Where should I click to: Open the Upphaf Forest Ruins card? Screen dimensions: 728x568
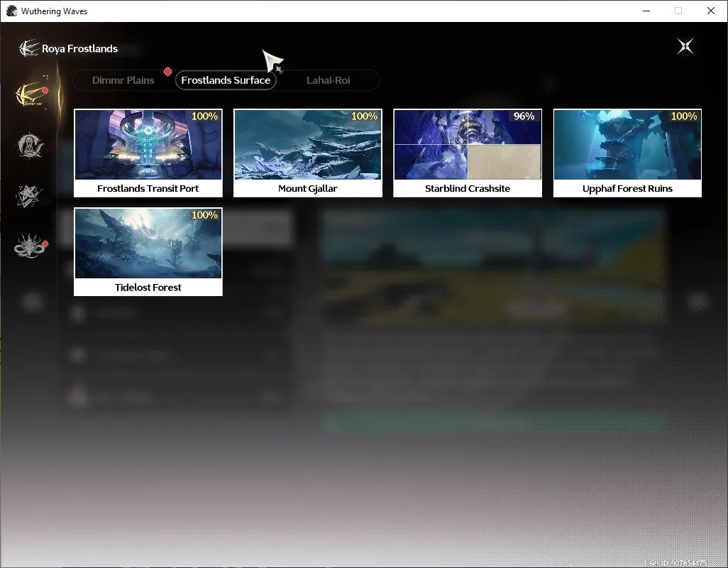627,153
